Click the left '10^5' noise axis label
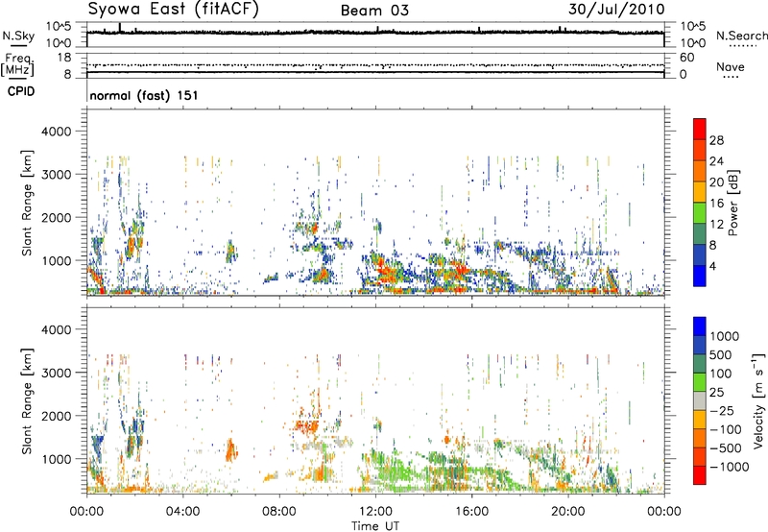The image size is (768, 532). (59, 26)
